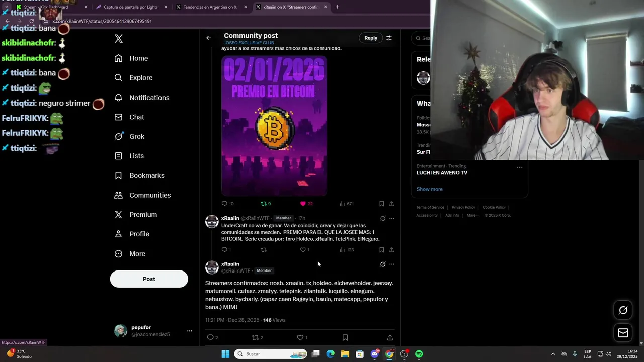Click 146 Views on main post
The image size is (644, 362).
click(274, 320)
